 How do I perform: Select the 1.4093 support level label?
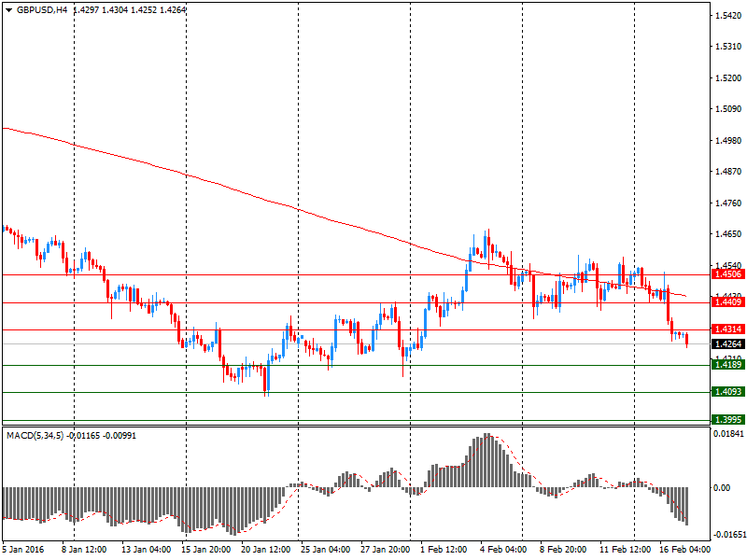pyautogui.click(x=727, y=391)
